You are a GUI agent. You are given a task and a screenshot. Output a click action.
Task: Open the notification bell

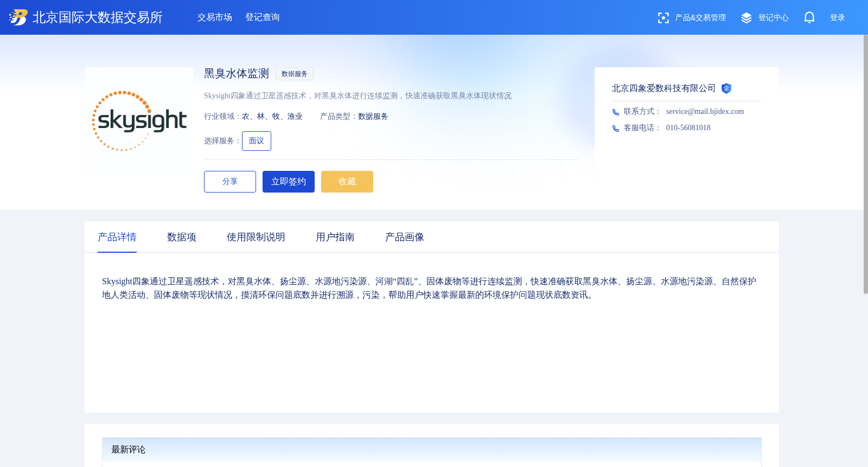(809, 17)
